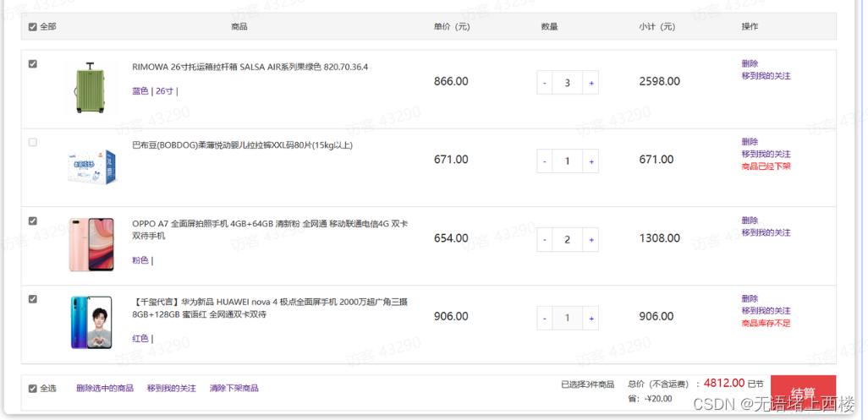Decrease quantity of RIMOWA suitcase

point(545,83)
